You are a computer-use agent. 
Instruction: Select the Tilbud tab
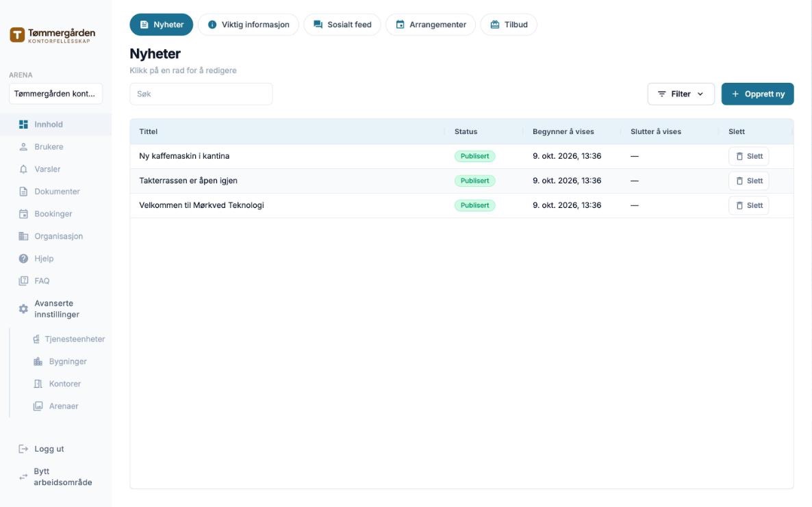pyautogui.click(x=509, y=25)
